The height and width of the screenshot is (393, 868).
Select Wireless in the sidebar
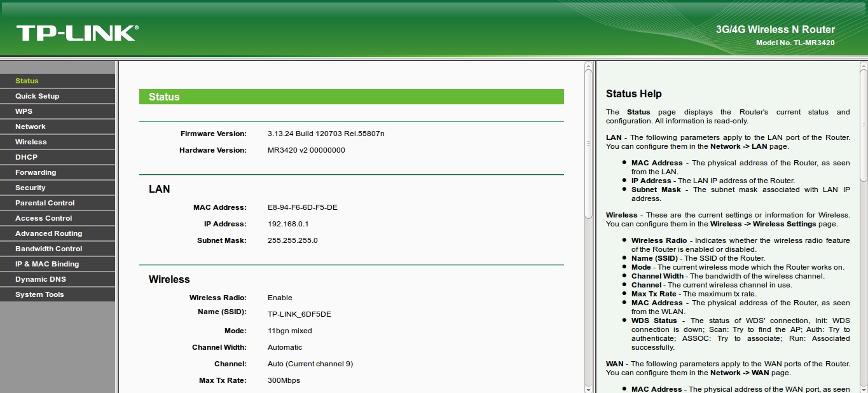pos(57,142)
